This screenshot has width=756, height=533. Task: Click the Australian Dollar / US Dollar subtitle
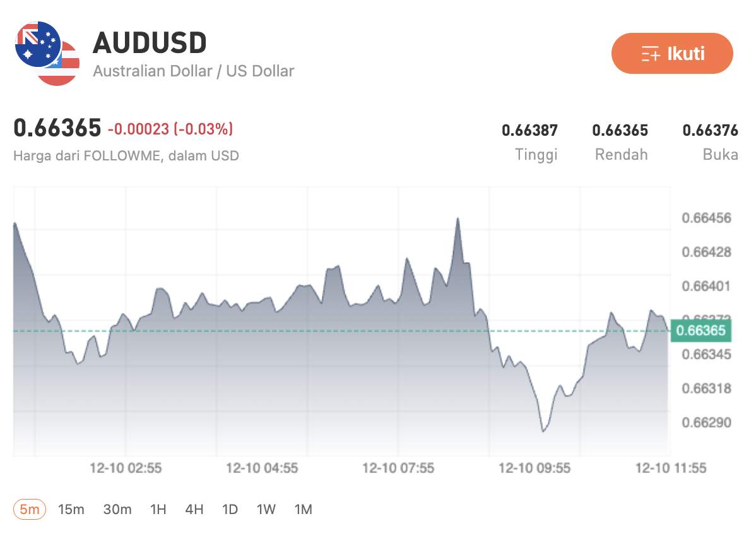(193, 71)
